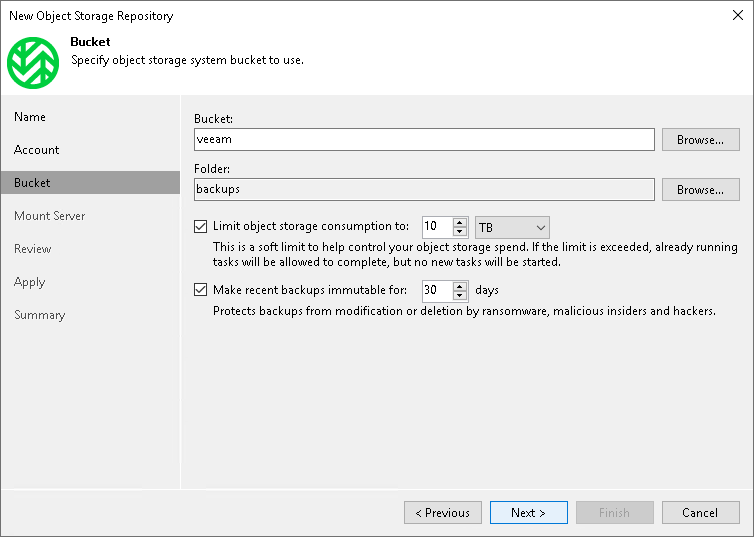
Task: Browse for a folder
Action: click(701, 189)
